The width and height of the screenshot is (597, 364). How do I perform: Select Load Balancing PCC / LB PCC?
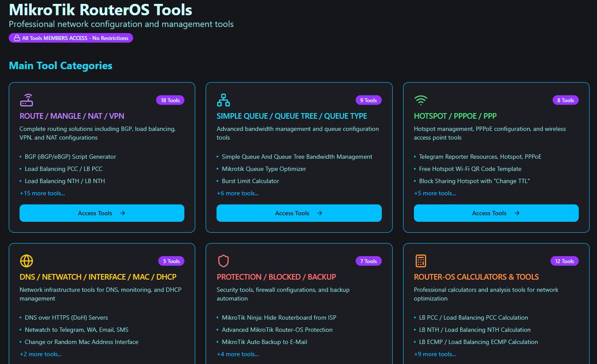pyautogui.click(x=63, y=169)
